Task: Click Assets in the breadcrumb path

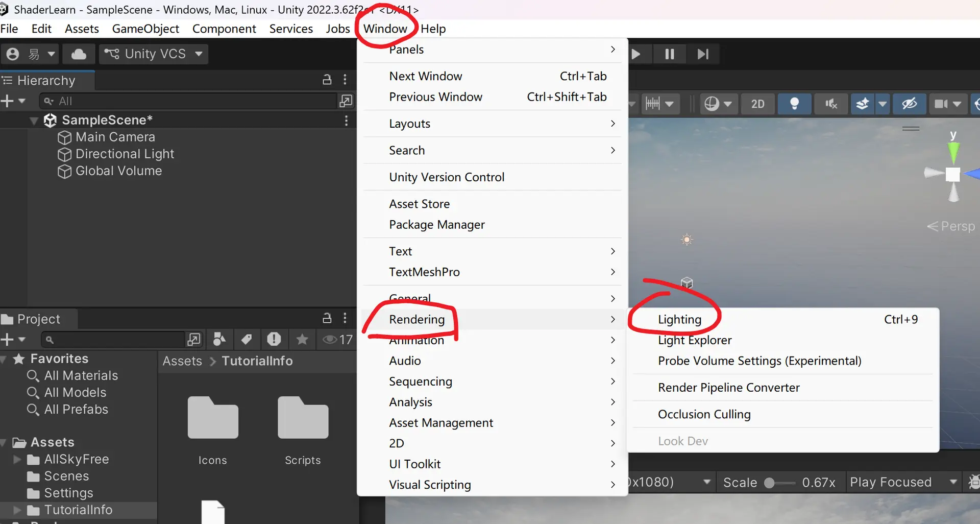Action: 182,361
